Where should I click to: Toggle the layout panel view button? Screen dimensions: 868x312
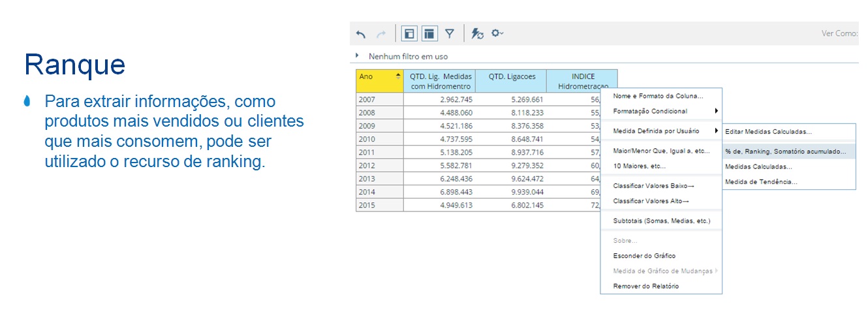coord(409,34)
